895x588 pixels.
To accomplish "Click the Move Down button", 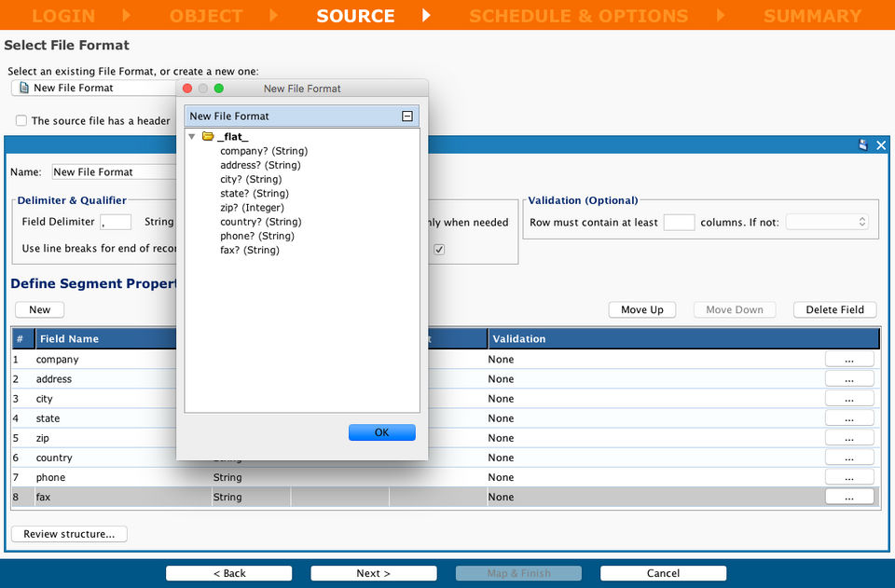I will tap(735, 309).
